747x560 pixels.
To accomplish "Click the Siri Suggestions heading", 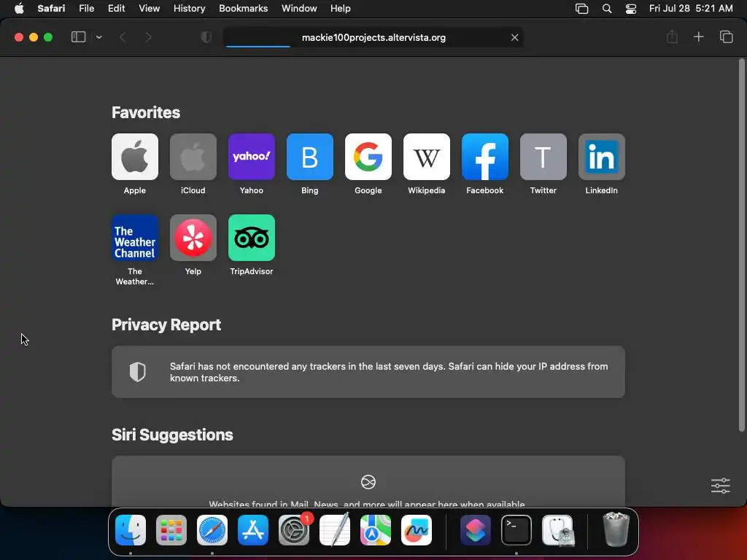I will pos(172,435).
